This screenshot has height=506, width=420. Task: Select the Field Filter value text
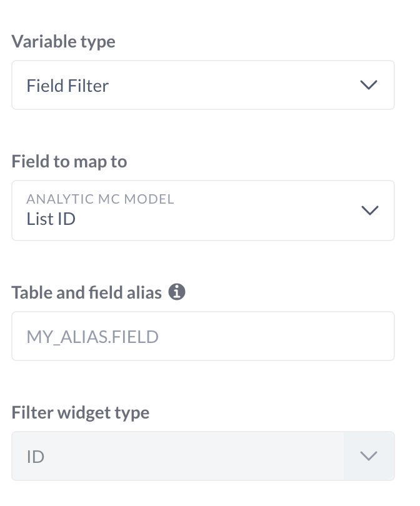pos(67,86)
